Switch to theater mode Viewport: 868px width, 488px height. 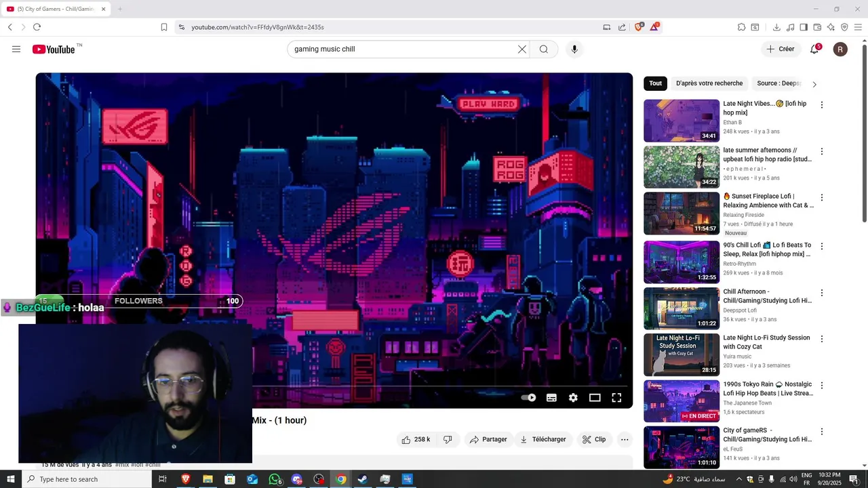tap(595, 398)
